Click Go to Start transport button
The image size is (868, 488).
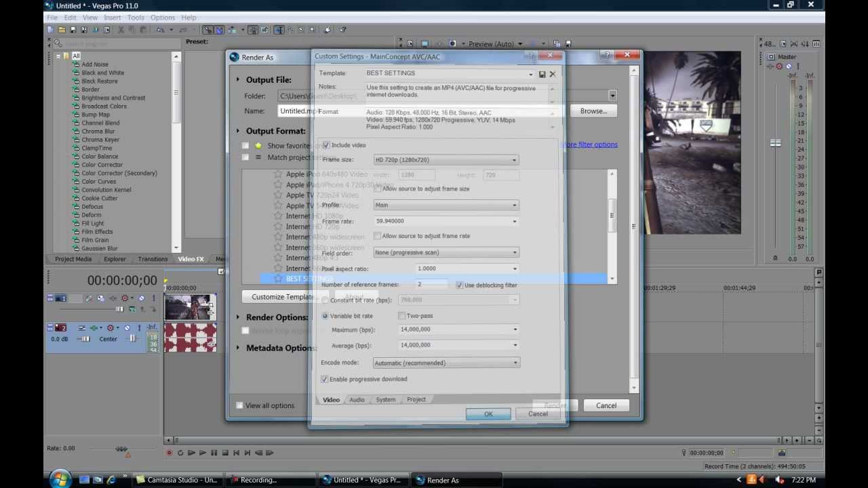click(236, 453)
